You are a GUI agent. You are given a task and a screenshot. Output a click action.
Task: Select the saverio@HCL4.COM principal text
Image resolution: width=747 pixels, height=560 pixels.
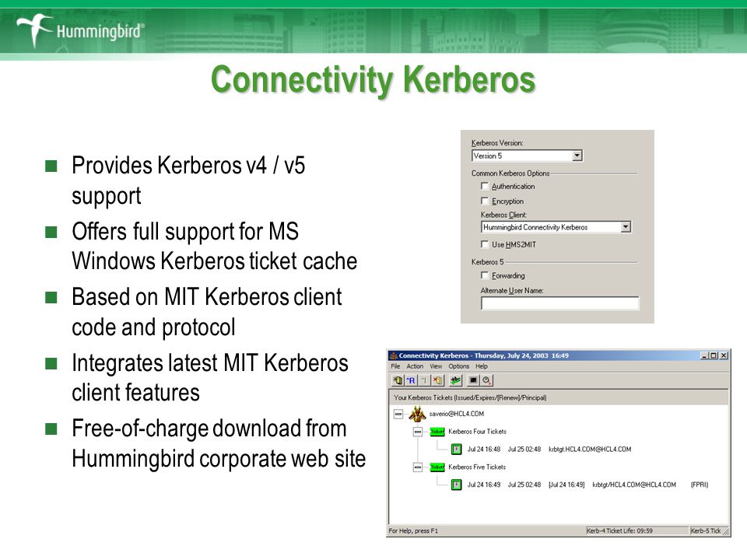pos(457,414)
